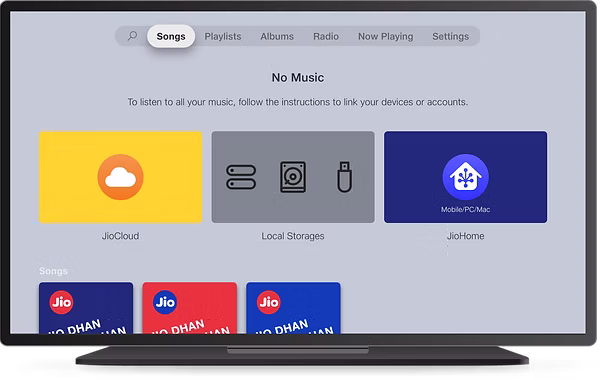The width and height of the screenshot is (600, 380).
Task: Switch to the Playlists tab
Action: coord(223,36)
